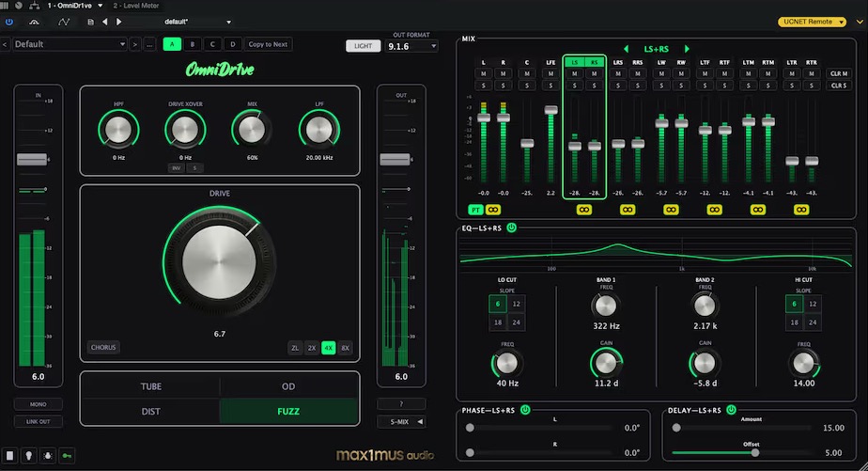Click the preset file icon in the top toolbar
Screen dimensions: 868x471
(90, 23)
